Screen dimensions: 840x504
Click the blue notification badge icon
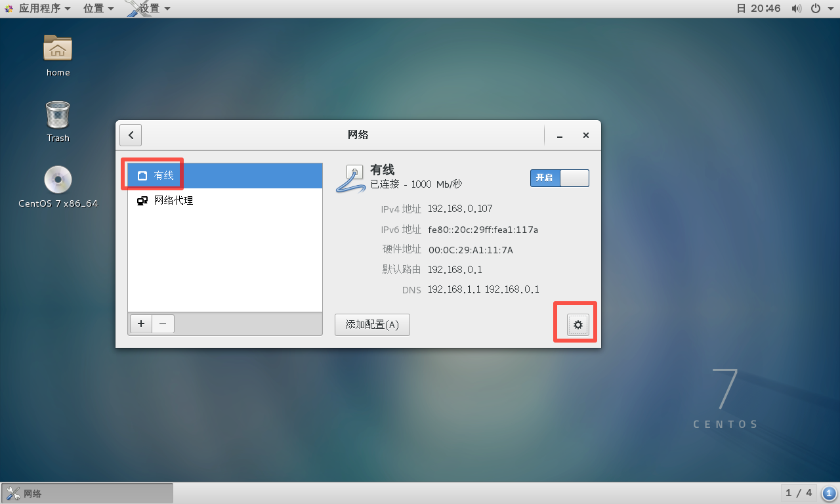pos(829,493)
